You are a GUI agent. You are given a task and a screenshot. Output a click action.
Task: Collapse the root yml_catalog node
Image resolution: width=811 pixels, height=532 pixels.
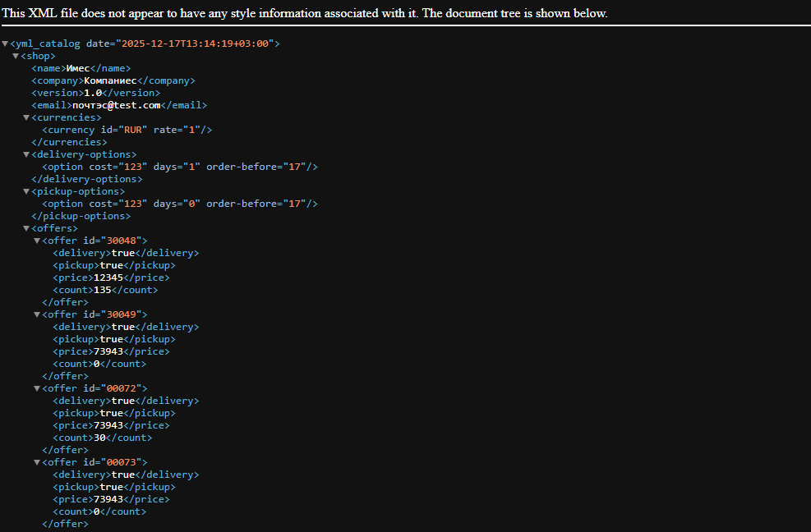coord(6,43)
